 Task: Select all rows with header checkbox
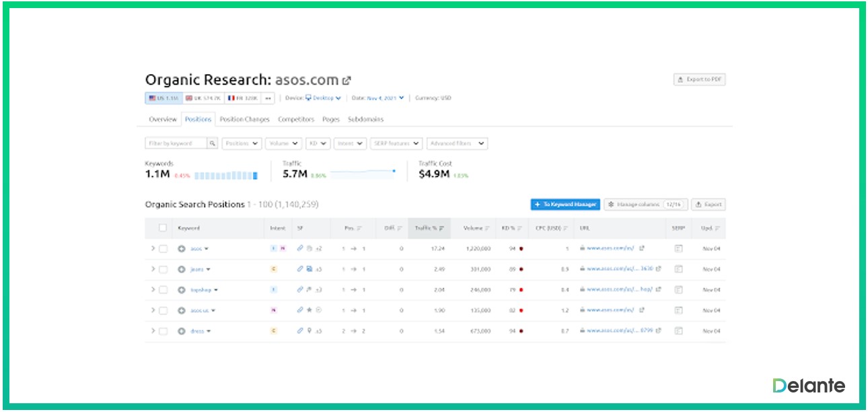click(163, 228)
